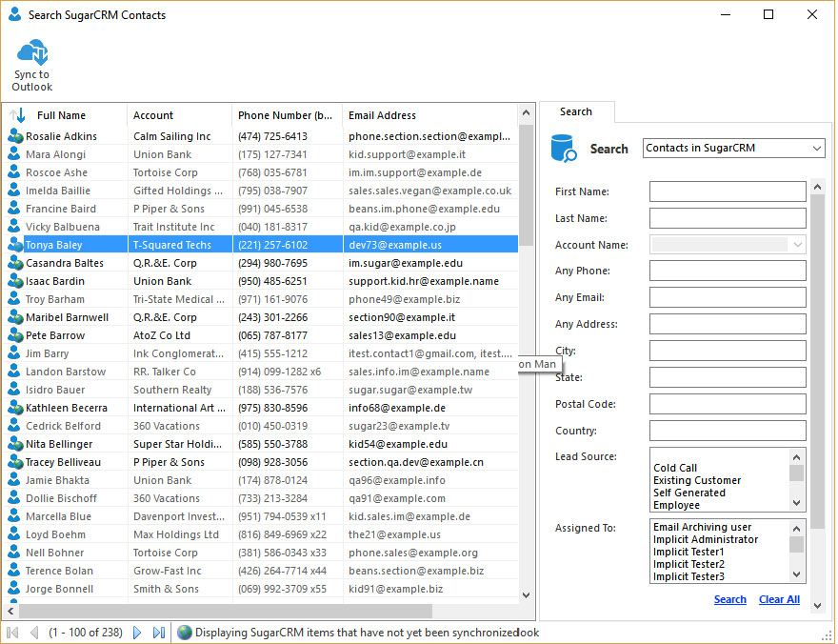Click the Clear All link
The height and width of the screenshot is (644, 838).
(x=779, y=599)
